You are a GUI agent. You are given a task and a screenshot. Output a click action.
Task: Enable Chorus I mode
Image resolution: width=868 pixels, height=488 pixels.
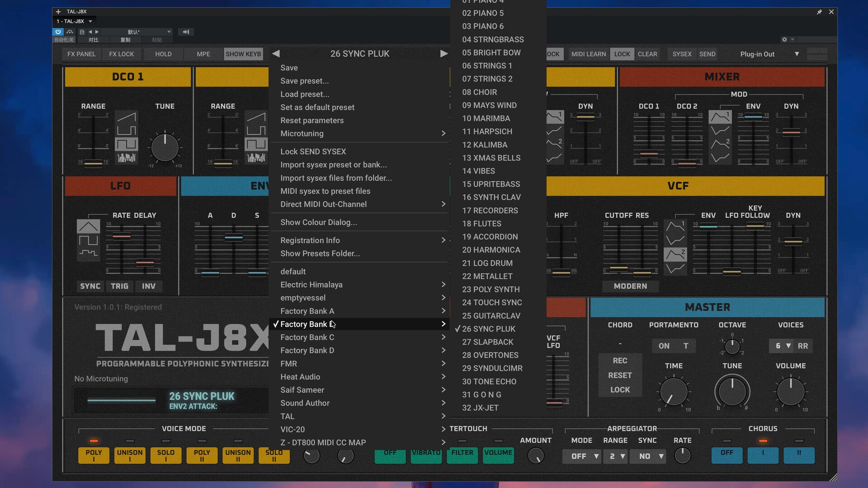click(x=763, y=455)
